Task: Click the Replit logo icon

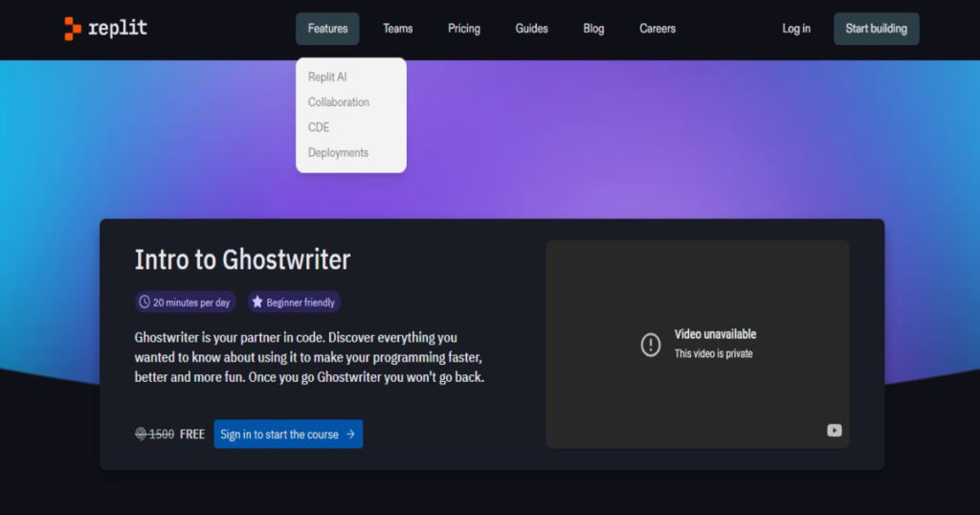Action: [x=73, y=29]
